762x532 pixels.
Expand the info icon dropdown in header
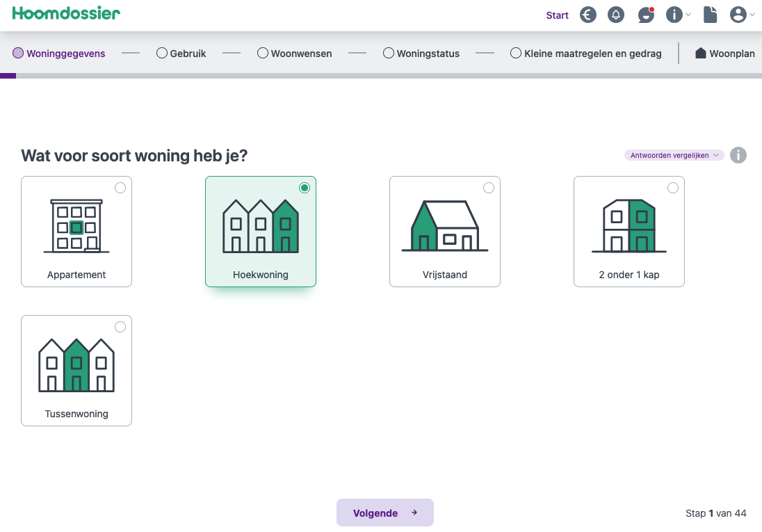click(x=678, y=15)
